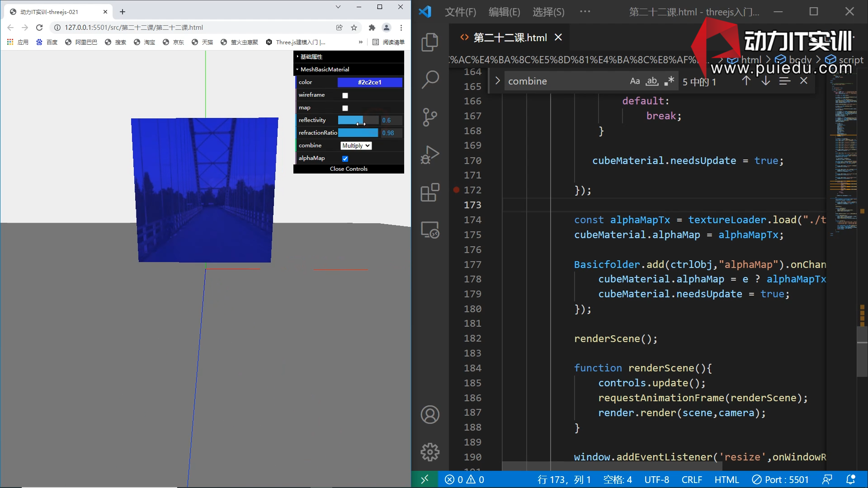
Task: Toggle Match Case in find widget
Action: [x=635, y=81]
